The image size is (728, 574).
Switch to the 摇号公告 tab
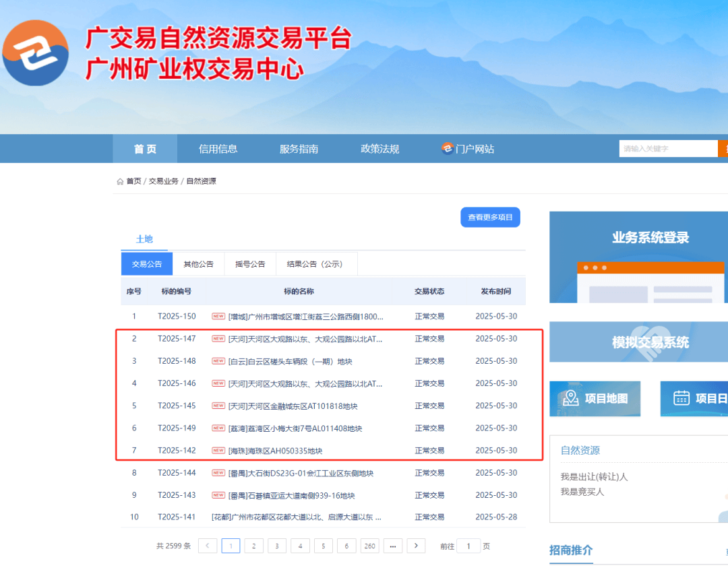point(250,264)
